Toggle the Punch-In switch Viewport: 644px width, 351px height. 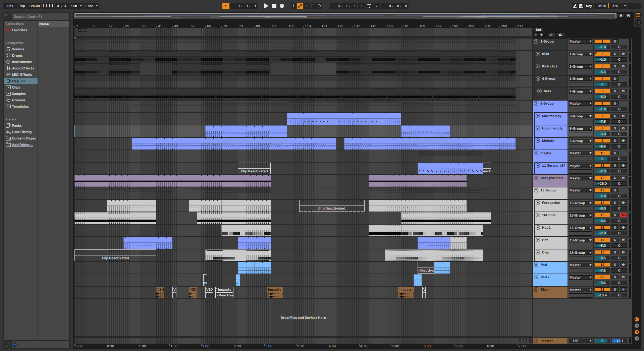coord(361,6)
